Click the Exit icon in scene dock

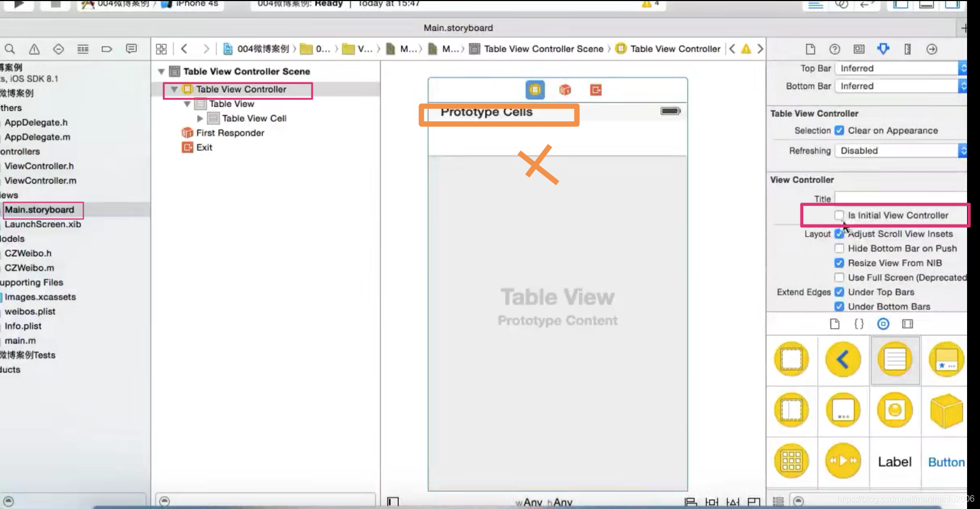click(x=596, y=89)
